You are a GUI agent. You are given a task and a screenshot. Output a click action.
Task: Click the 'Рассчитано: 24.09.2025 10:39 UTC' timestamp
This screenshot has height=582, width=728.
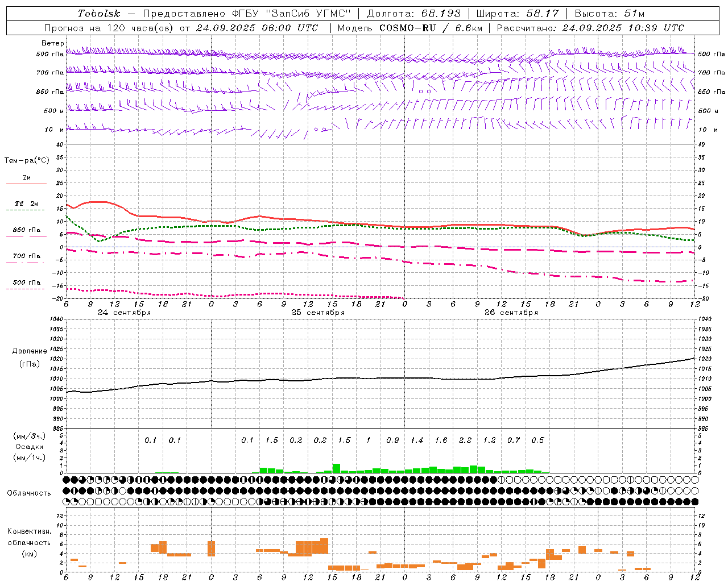point(591,28)
